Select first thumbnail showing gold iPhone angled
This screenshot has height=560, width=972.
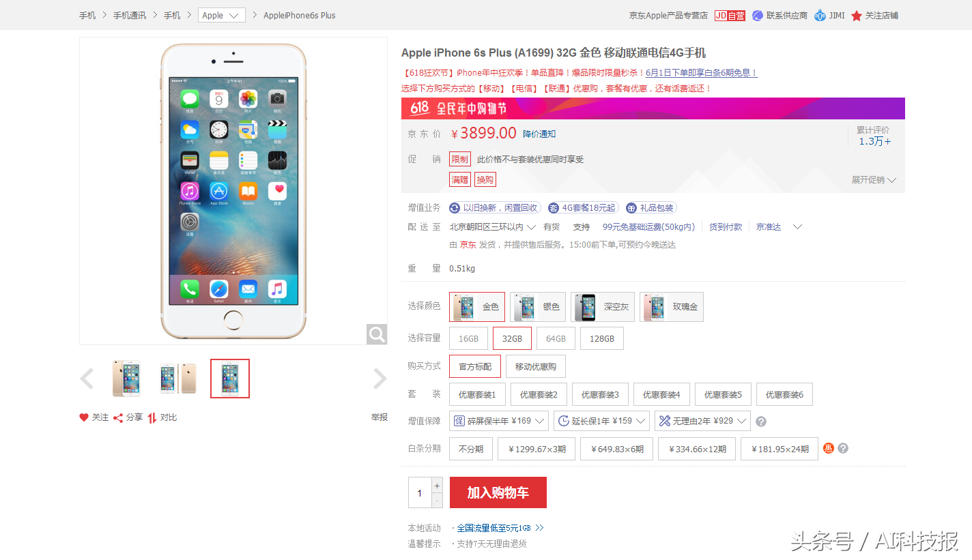[x=126, y=379]
